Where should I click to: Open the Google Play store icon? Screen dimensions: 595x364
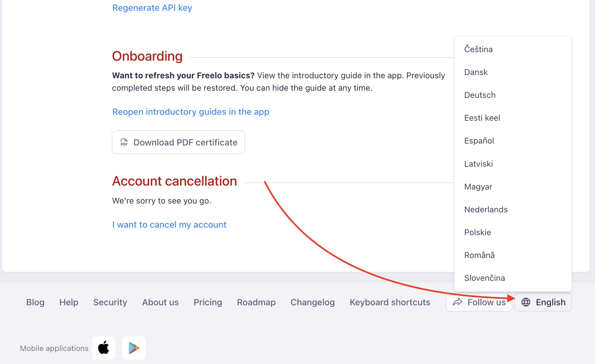[x=134, y=348]
